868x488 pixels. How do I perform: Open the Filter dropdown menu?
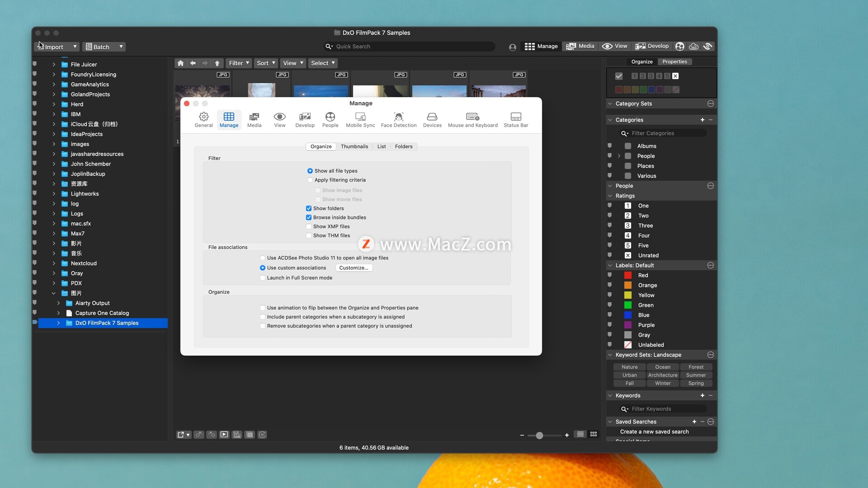[239, 63]
